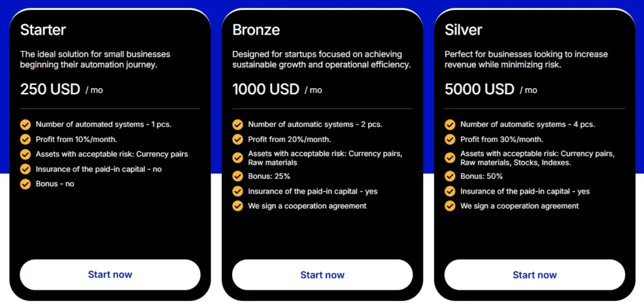
Task: Click check icon beside 'Number of automated systems - 1 pcs.'
Action: coord(25,124)
